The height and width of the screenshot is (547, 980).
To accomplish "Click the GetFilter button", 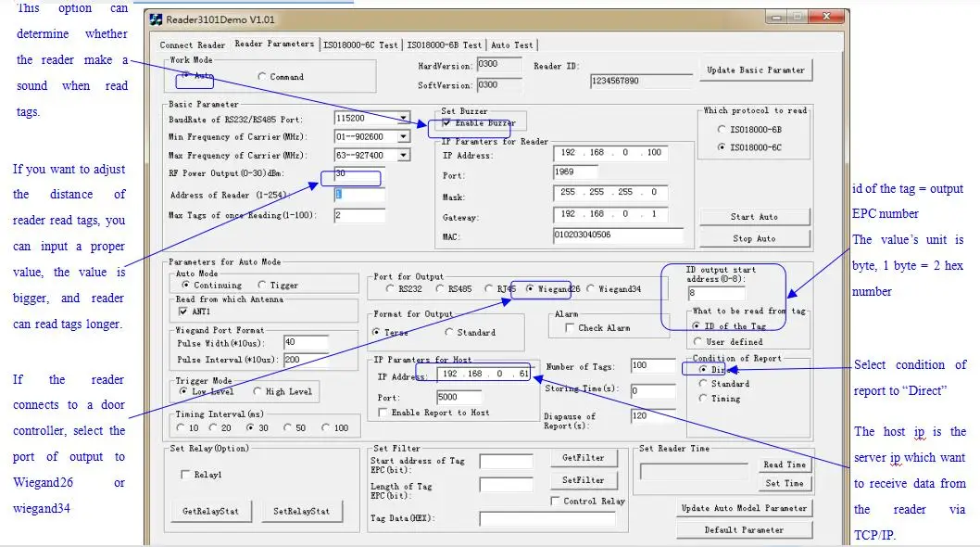I will point(584,458).
